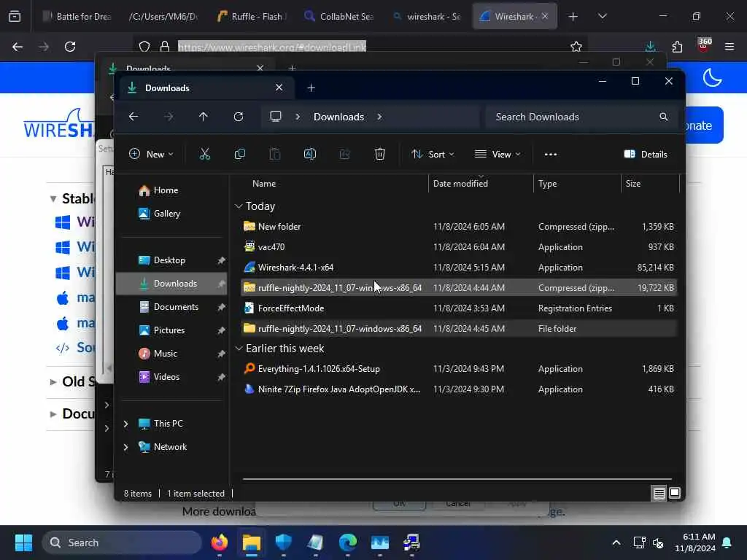Open Firefox extensions puzzle icon
This screenshot has width=747, height=560.
(677, 47)
